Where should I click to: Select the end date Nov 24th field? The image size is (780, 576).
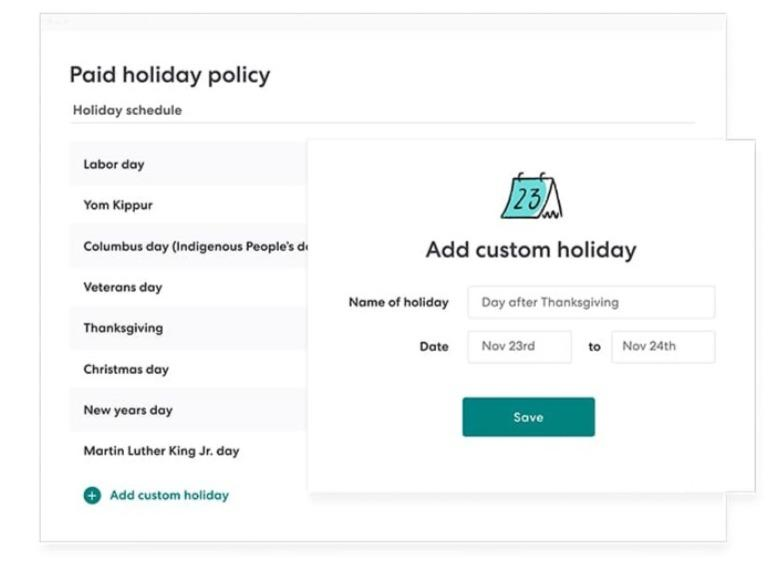click(x=663, y=347)
